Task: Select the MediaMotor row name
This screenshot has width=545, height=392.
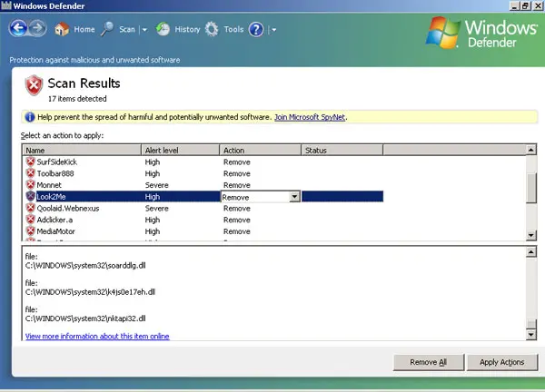Action: point(56,231)
